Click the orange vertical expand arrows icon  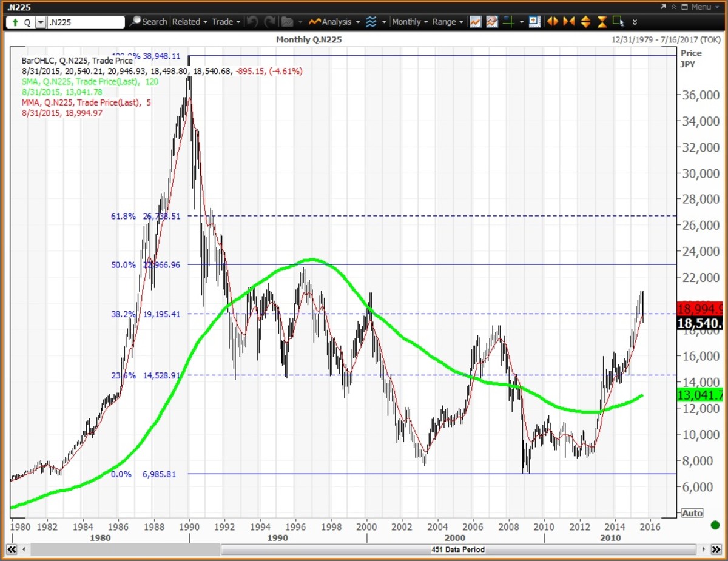click(585, 22)
